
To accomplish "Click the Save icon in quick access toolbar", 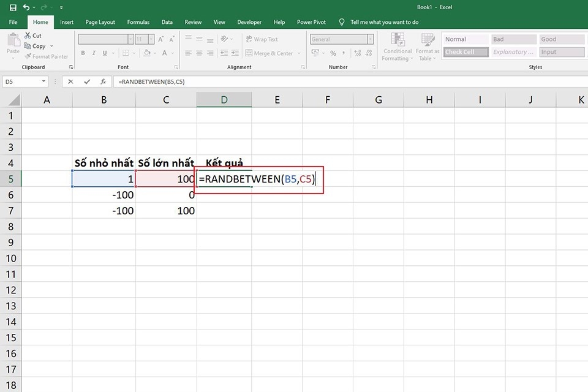I will pyautogui.click(x=13, y=7).
